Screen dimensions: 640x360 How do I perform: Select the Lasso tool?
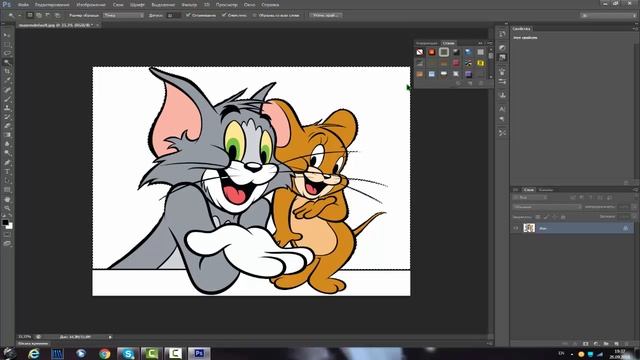click(x=7, y=53)
